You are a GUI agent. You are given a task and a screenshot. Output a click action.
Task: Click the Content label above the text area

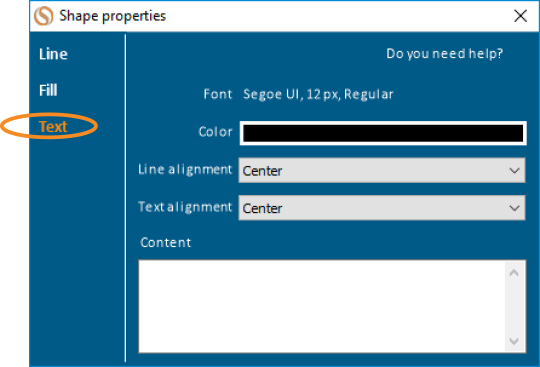(166, 243)
